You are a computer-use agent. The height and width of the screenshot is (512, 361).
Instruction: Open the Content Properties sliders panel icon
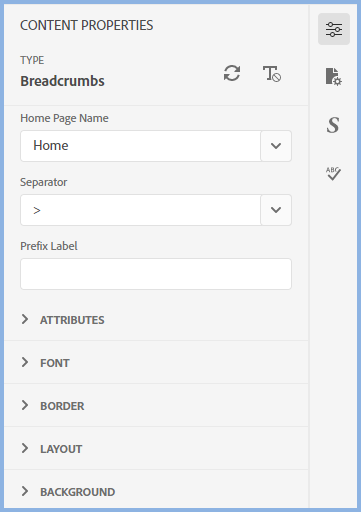334,29
